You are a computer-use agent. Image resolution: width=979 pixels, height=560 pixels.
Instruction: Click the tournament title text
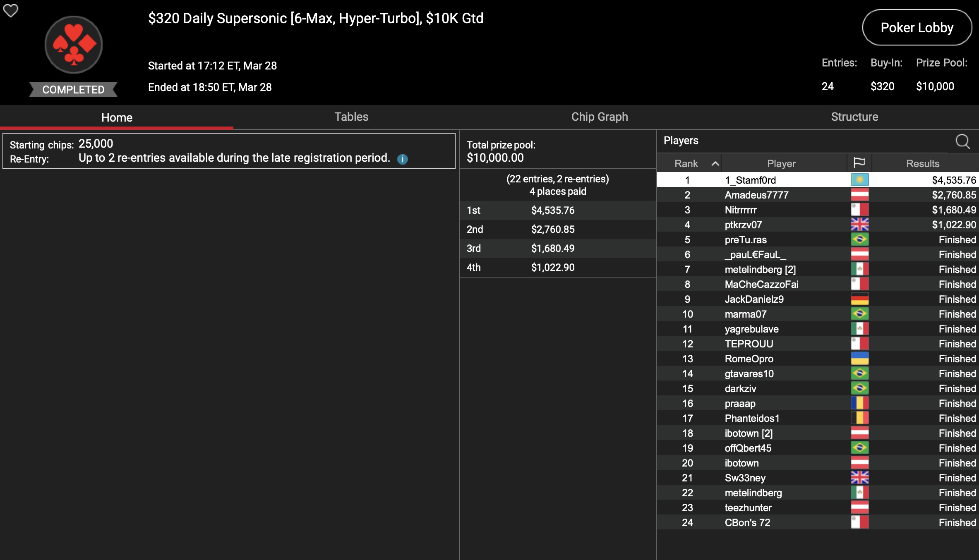pos(316,19)
